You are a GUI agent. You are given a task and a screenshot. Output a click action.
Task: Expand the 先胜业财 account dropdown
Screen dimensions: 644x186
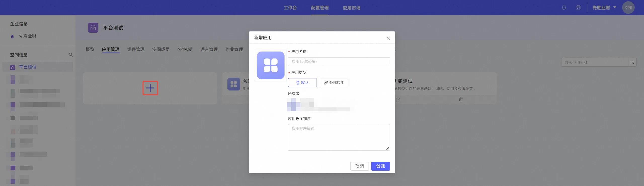click(604, 8)
